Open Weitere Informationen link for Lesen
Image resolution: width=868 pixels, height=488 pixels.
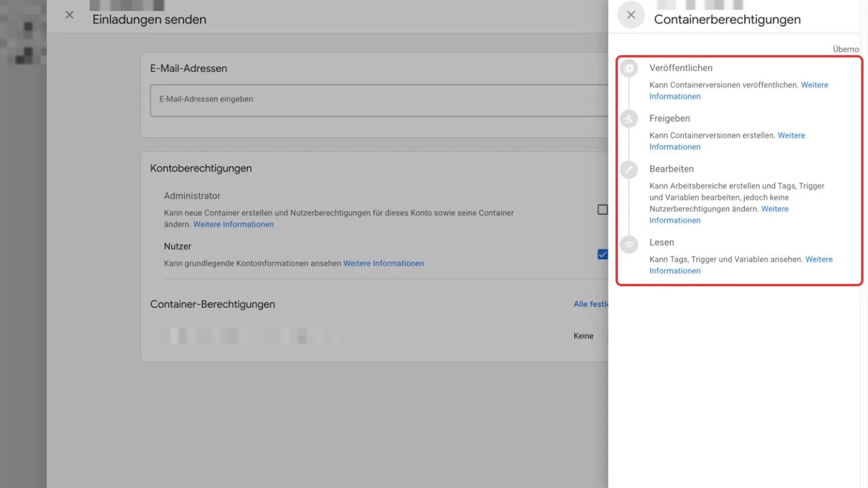point(741,265)
